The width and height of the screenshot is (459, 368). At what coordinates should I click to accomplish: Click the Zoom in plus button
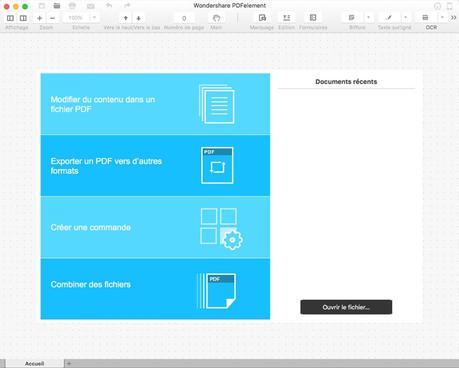[x=40, y=18]
